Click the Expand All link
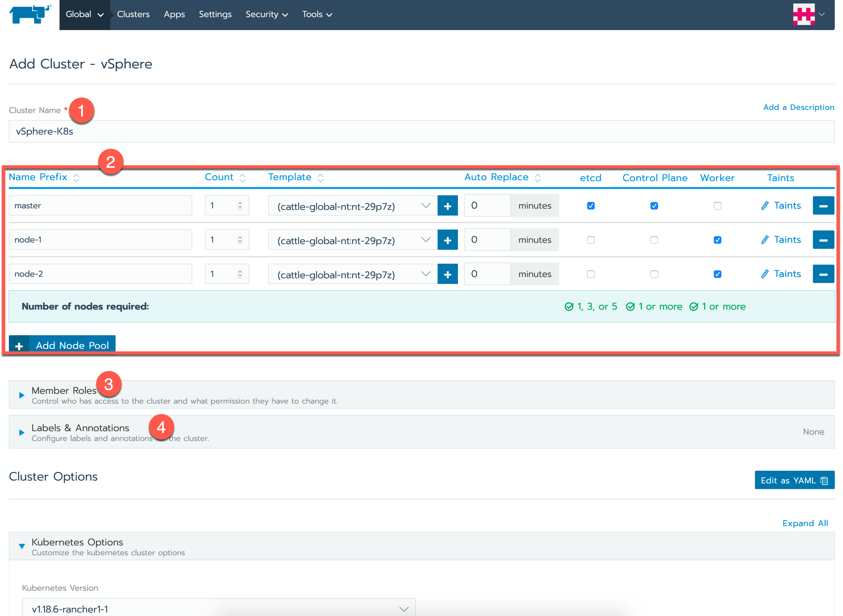Screen dimensions: 843x616 pyautogui.click(x=805, y=523)
